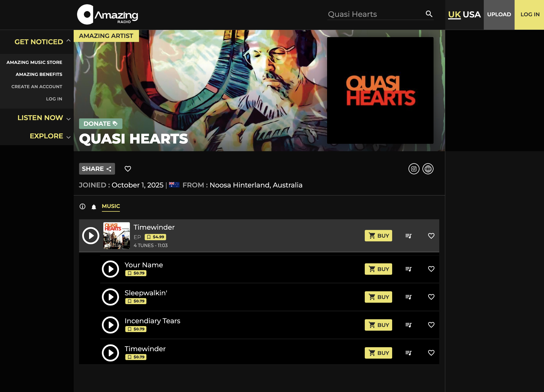Click the info icon beside Music tab
The height and width of the screenshot is (392, 544).
(82, 206)
